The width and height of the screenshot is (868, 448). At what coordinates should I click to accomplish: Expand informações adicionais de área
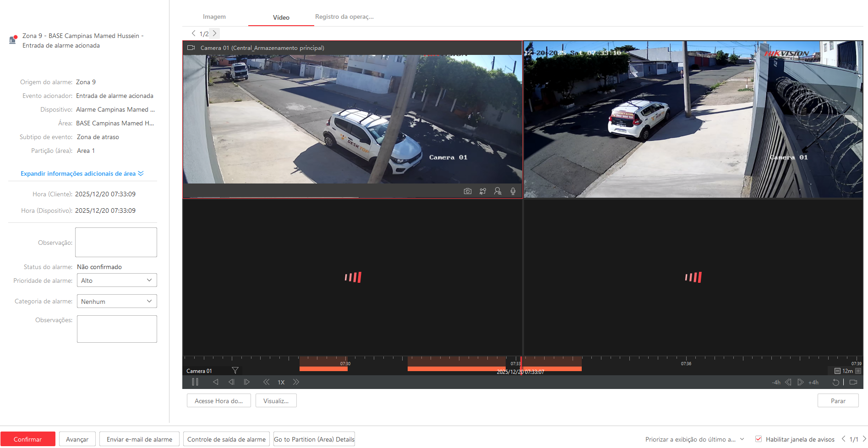click(82, 173)
